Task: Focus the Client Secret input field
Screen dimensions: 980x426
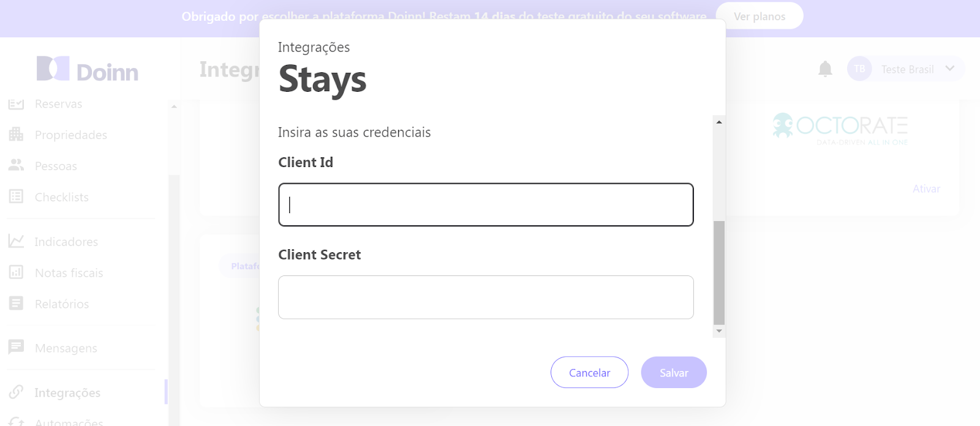Action: point(486,297)
